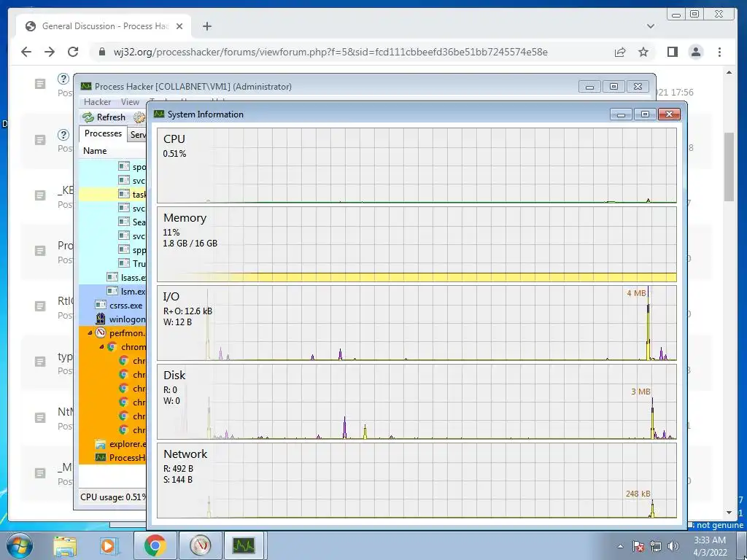Select the csrss.exe process row
The image size is (747, 560).
coord(112,306)
